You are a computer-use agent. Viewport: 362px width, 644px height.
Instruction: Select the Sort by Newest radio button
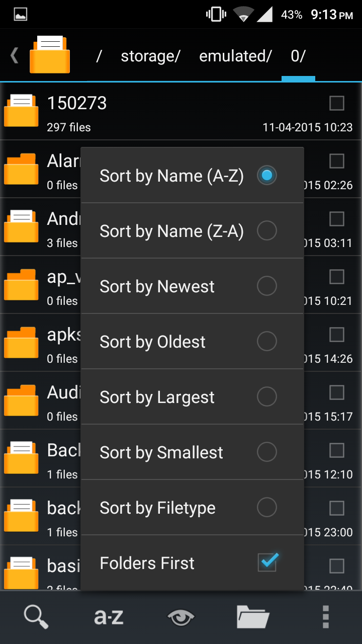(x=266, y=286)
